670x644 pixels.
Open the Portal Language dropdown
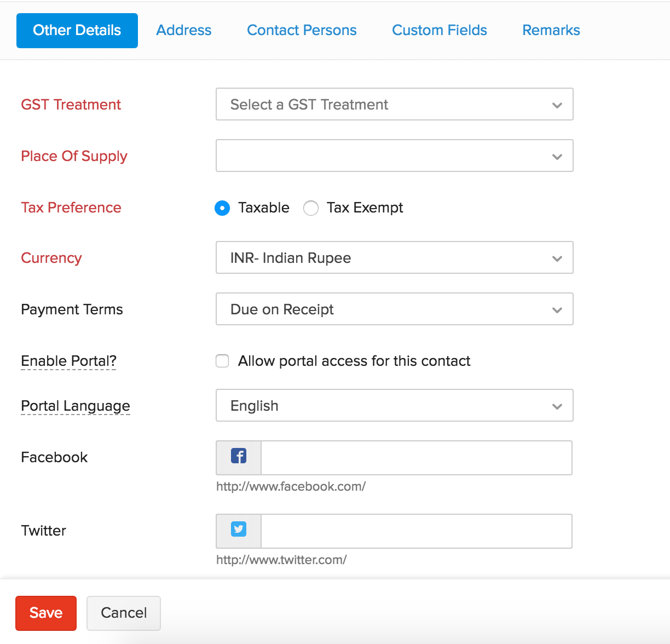pyautogui.click(x=394, y=405)
